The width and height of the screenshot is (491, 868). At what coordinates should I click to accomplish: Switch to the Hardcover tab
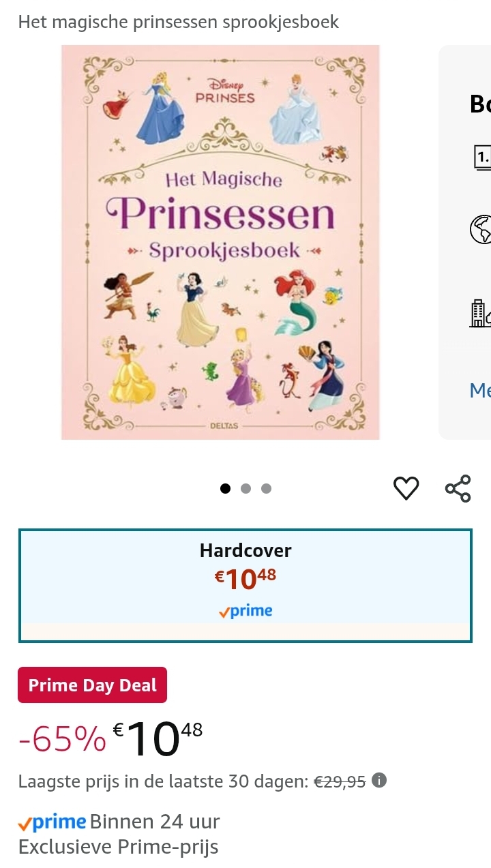point(245,550)
